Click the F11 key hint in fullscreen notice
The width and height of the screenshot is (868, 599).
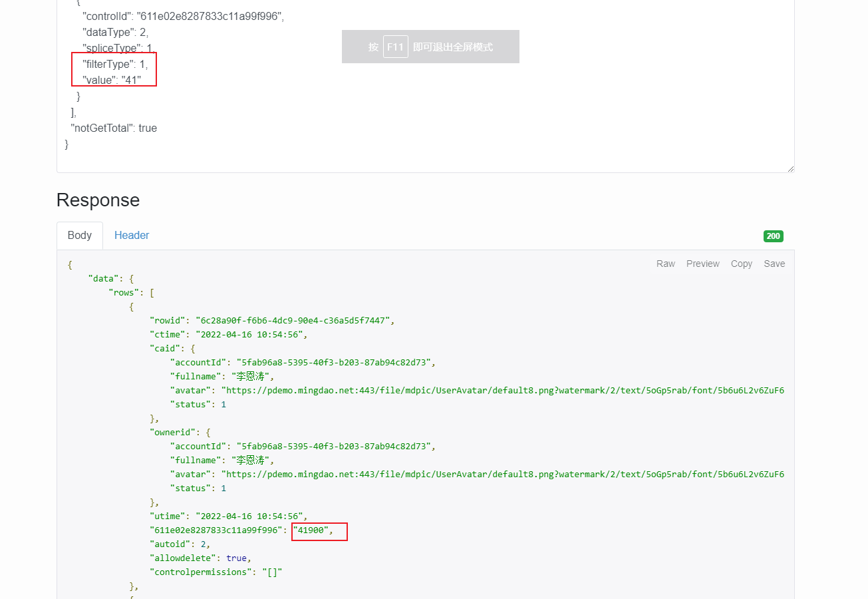pyautogui.click(x=395, y=47)
